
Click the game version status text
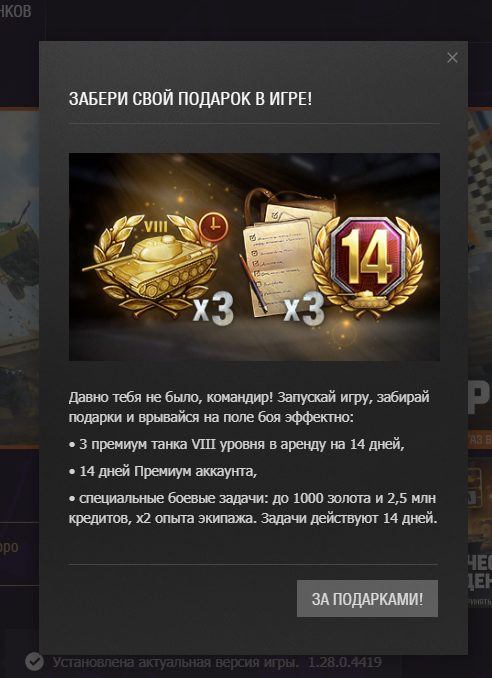pos(217,662)
